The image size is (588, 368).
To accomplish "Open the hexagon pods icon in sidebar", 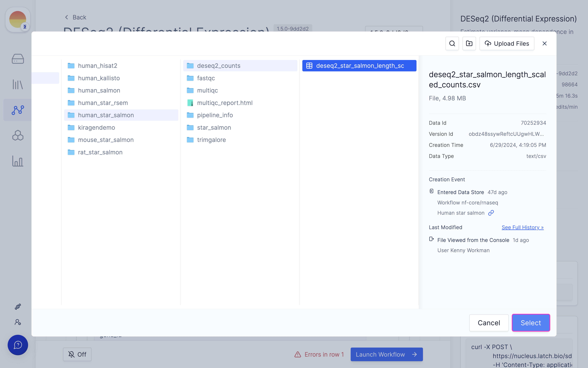I will pyautogui.click(x=18, y=135).
